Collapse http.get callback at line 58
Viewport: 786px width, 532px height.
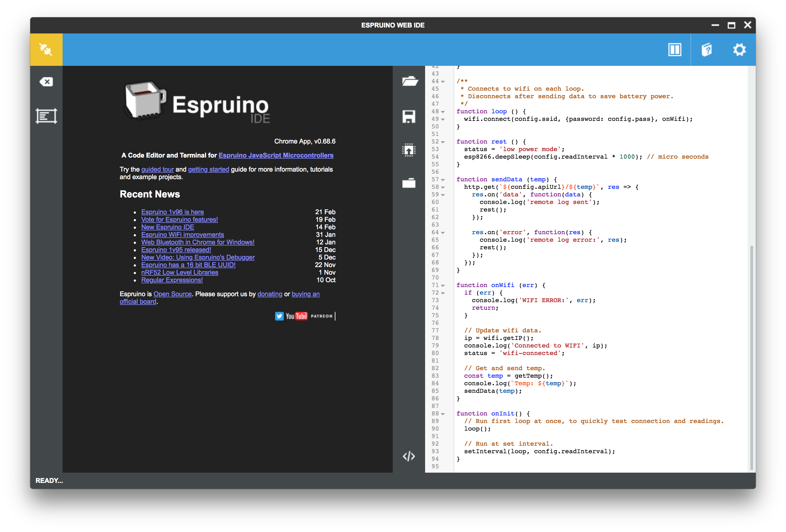click(x=443, y=187)
